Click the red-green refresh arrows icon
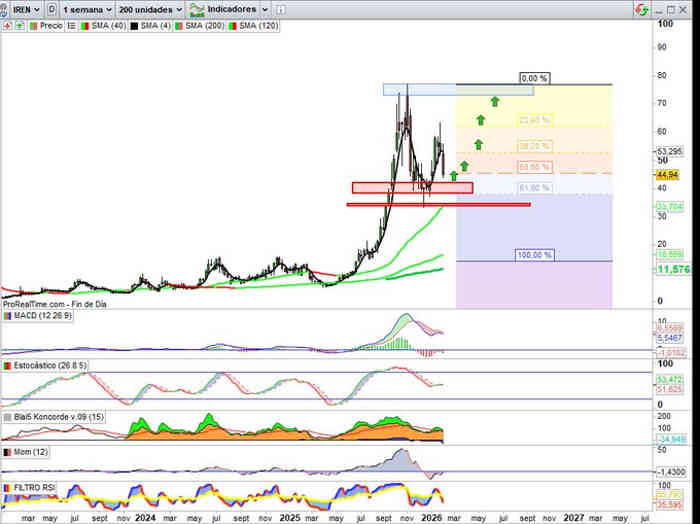 [640, 8]
